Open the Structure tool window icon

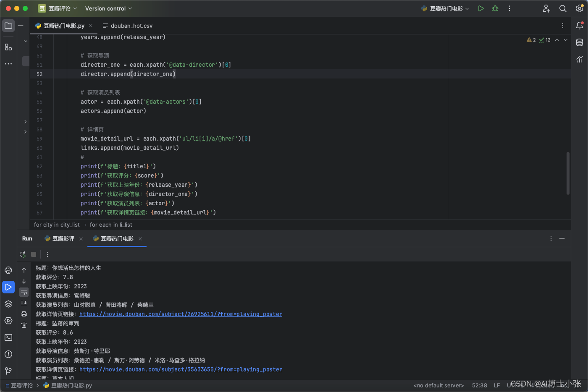8,47
